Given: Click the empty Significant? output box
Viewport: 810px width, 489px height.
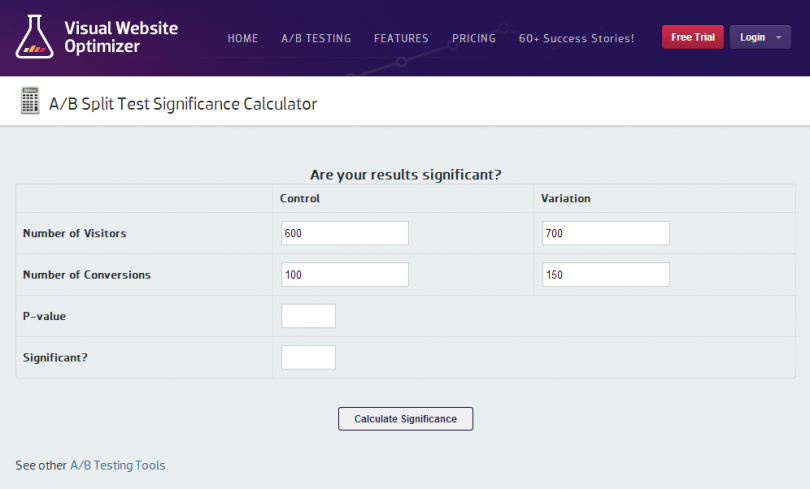Looking at the screenshot, I should click(308, 357).
